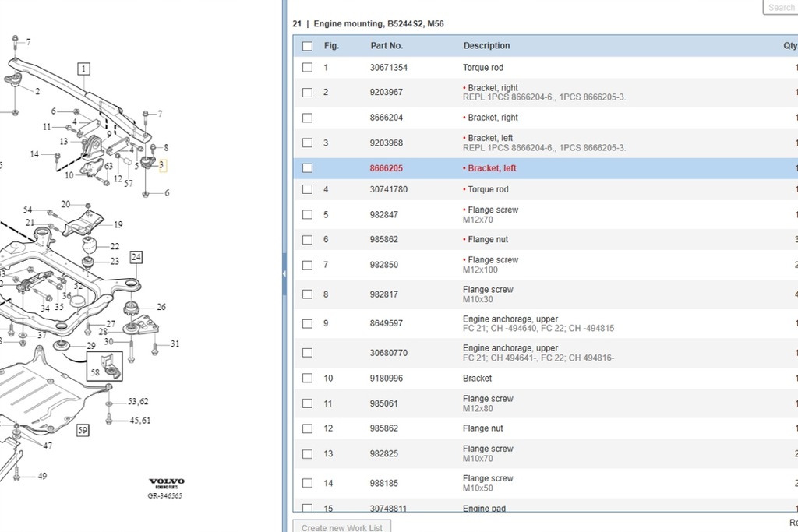This screenshot has width=798, height=532.
Task: Sort by the Description column header
Action: (x=486, y=46)
